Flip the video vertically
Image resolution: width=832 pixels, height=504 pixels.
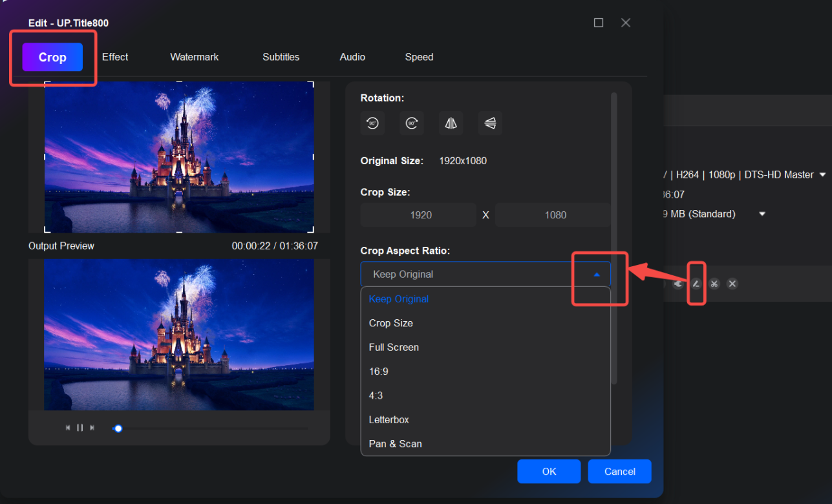pos(490,123)
